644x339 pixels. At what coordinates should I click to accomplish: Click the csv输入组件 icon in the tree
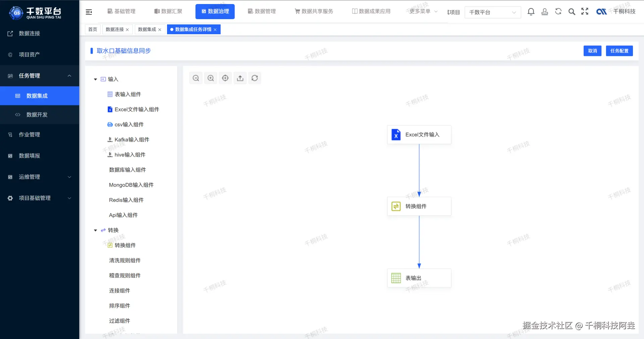tap(110, 125)
